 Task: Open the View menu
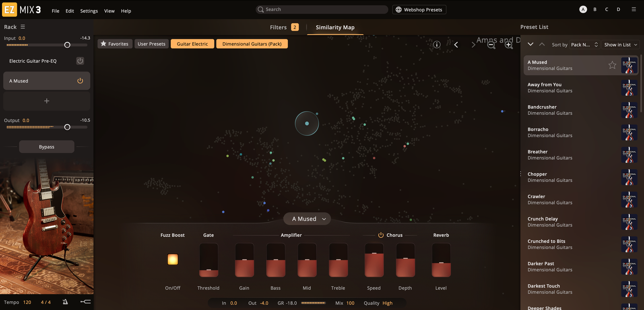pos(109,11)
